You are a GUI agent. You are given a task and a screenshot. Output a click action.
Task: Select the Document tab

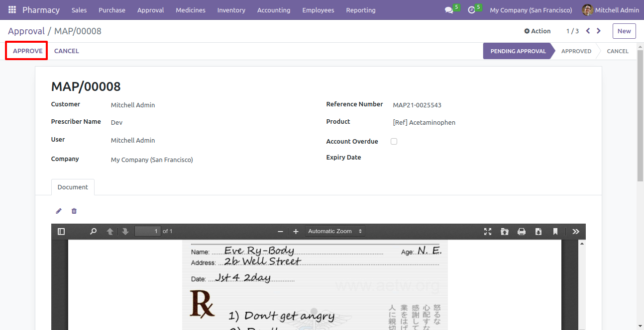click(73, 187)
